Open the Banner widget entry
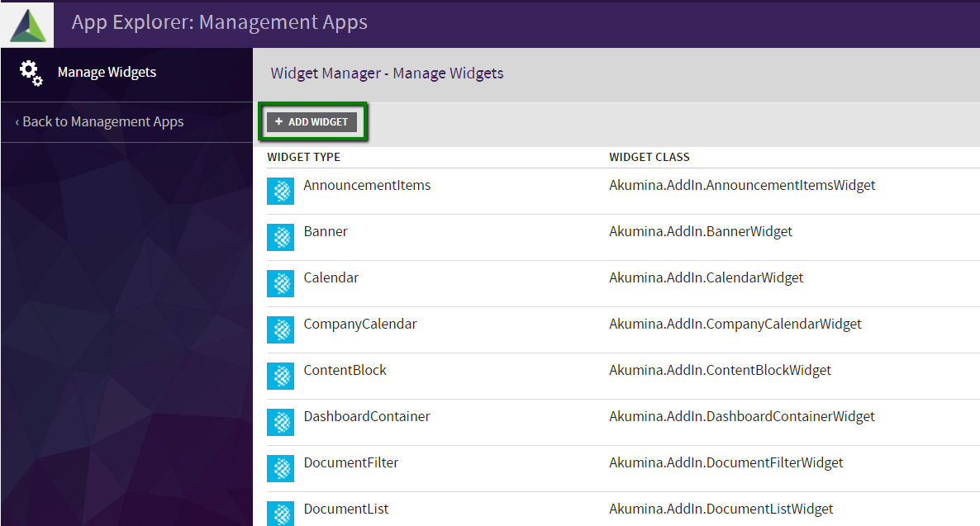980x526 pixels. 326,232
